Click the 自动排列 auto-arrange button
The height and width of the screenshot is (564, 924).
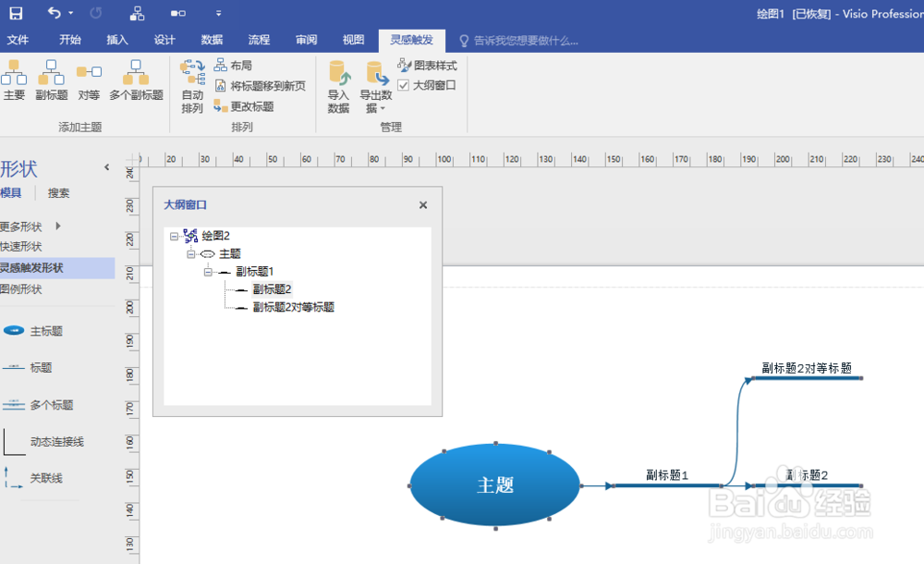click(193, 86)
